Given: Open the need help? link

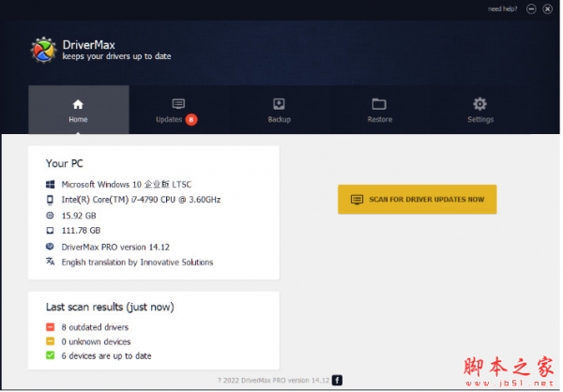Looking at the screenshot, I should (502, 9).
